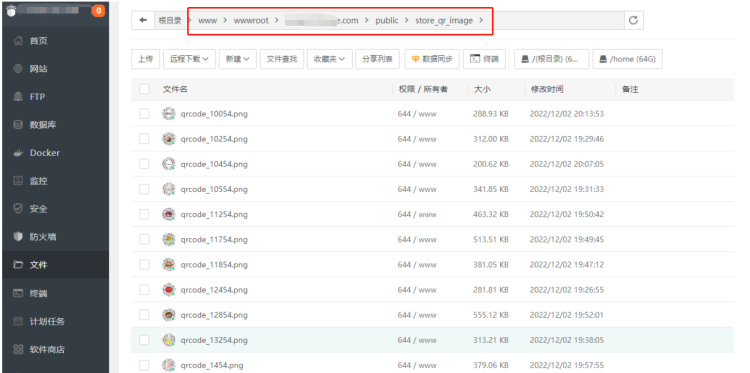Sort by the 文件名 column header
This screenshot has height=373, width=750.
point(175,89)
